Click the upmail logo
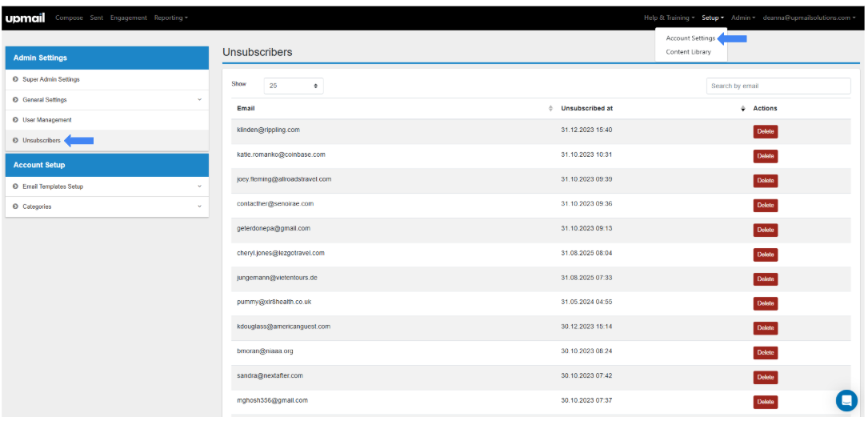Viewport: 868px width, 421px height. (x=26, y=18)
